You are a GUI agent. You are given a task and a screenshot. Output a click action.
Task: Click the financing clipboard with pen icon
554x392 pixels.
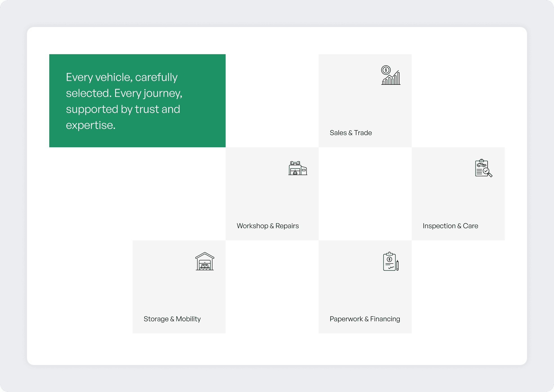390,262
